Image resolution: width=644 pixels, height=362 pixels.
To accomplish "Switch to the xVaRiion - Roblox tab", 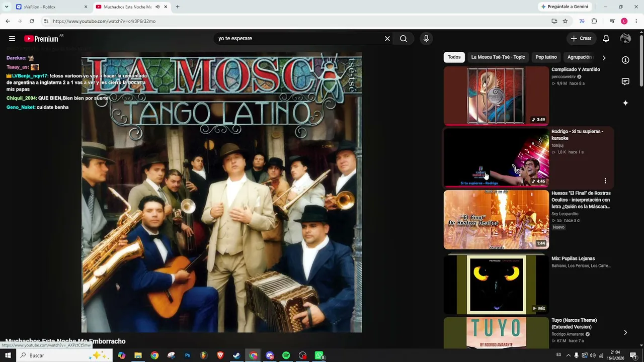I will 50,7.
